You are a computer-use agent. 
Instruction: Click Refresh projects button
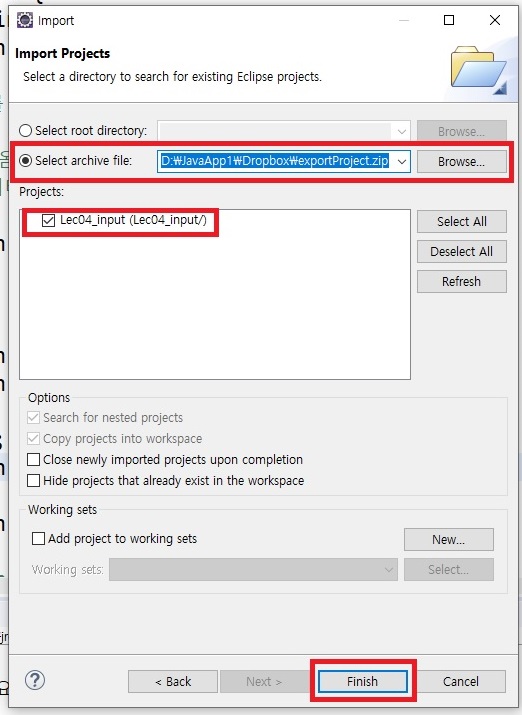click(x=461, y=281)
